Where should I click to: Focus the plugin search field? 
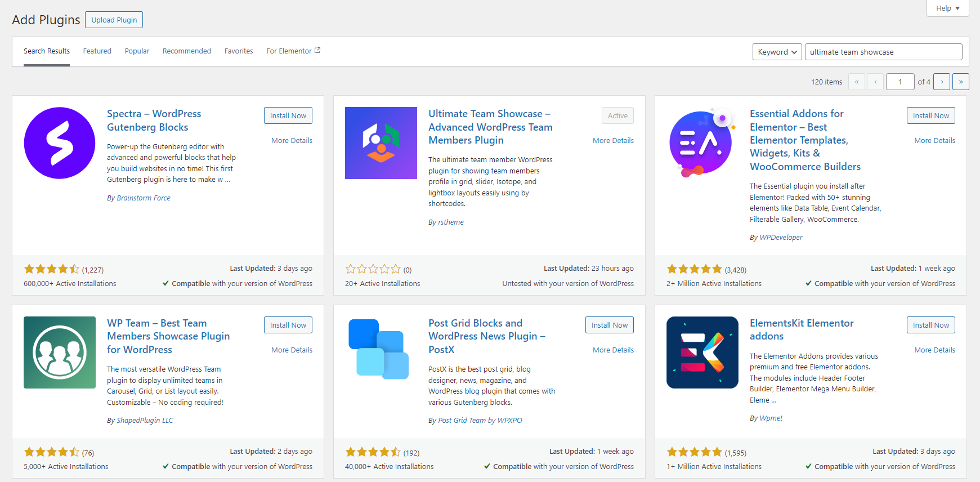(884, 52)
